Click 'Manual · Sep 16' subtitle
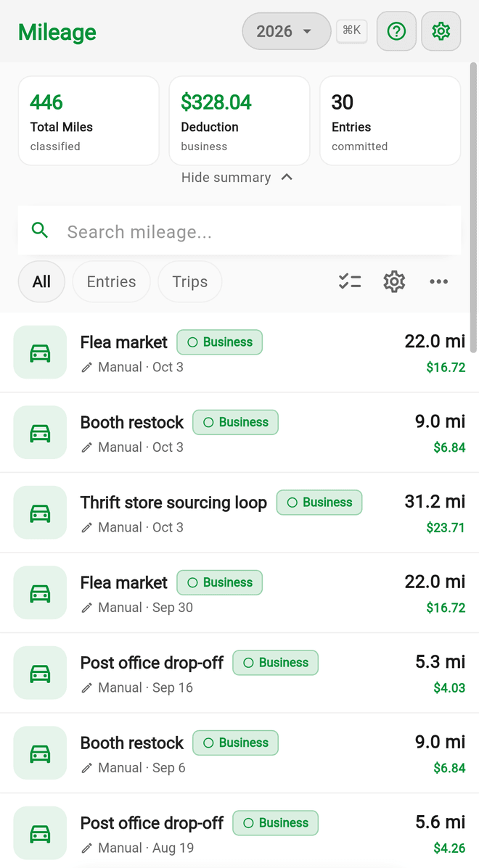 coord(145,688)
